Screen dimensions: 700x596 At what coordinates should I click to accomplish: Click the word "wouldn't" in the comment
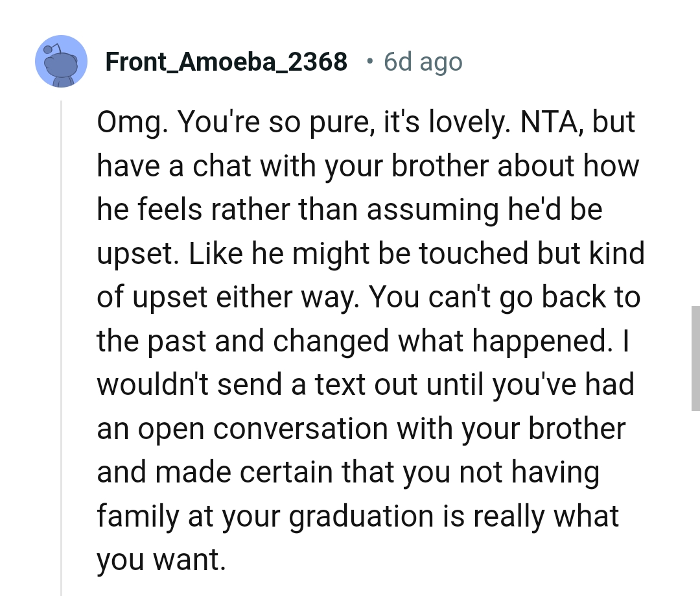pyautogui.click(x=152, y=385)
